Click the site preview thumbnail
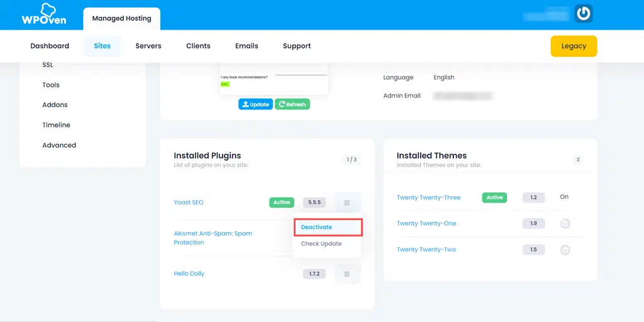This screenshot has height=322, width=644. (x=274, y=79)
